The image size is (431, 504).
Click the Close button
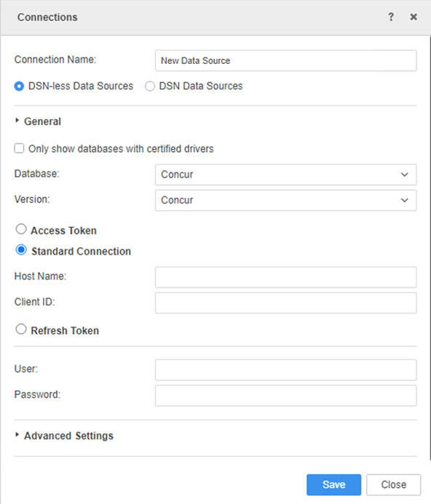coord(393,484)
